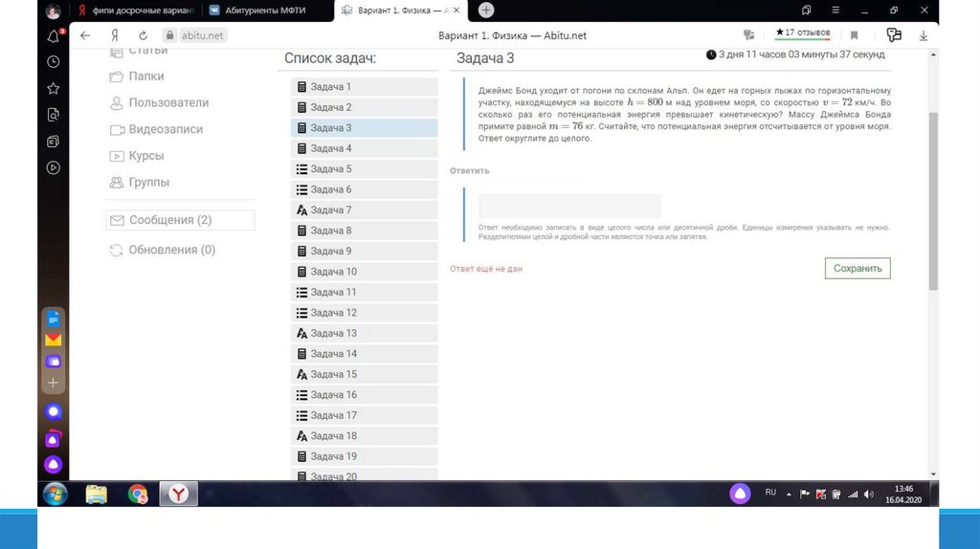Click Alice purple icon in taskbar tray
Viewport: 980px width, 549px height.
[740, 494]
